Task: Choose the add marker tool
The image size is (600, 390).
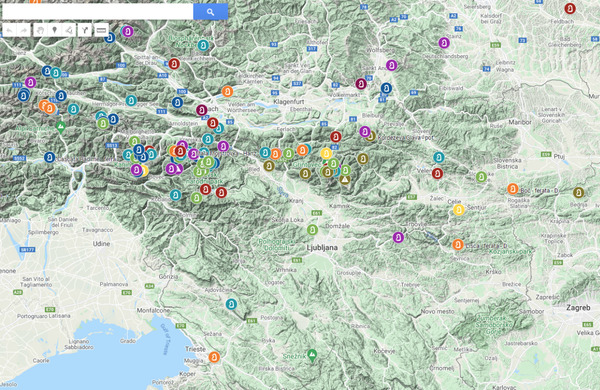Action: [55, 30]
